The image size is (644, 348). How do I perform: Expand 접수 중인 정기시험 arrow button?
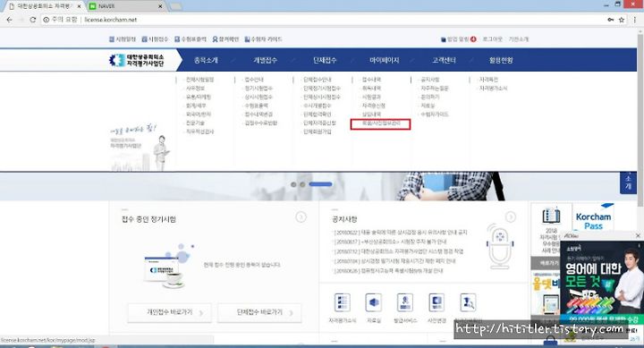(301, 216)
